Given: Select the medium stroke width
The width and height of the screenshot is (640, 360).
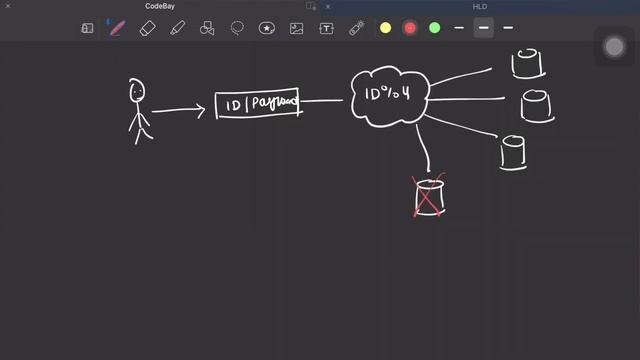Looking at the screenshot, I should point(483,28).
